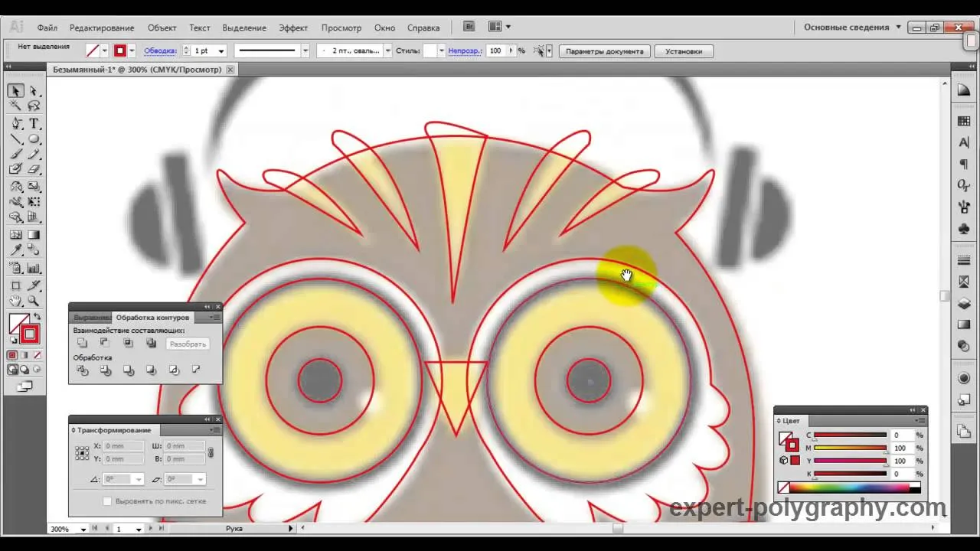This screenshot has height=551, width=980.
Task: Select the Symbol Sprayer tool
Action: pos(15,268)
